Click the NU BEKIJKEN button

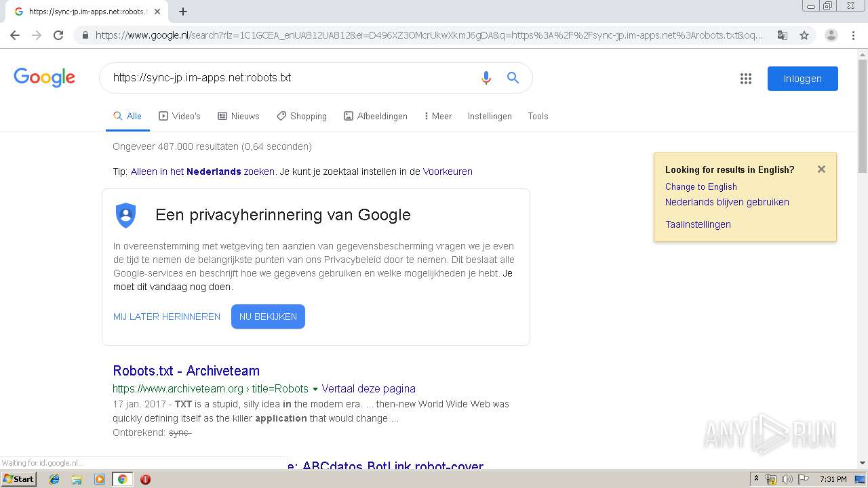click(268, 317)
